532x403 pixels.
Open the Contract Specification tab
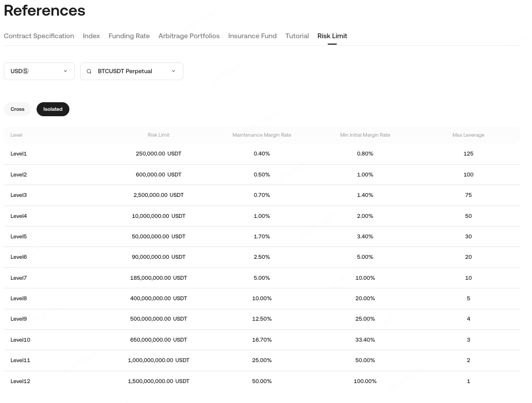(x=39, y=36)
